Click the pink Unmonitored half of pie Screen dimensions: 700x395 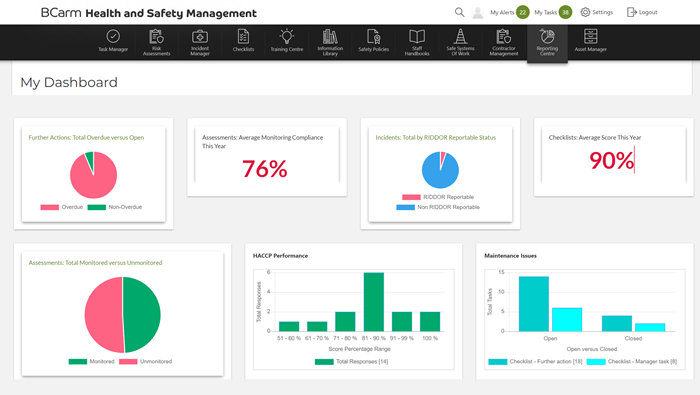104,315
